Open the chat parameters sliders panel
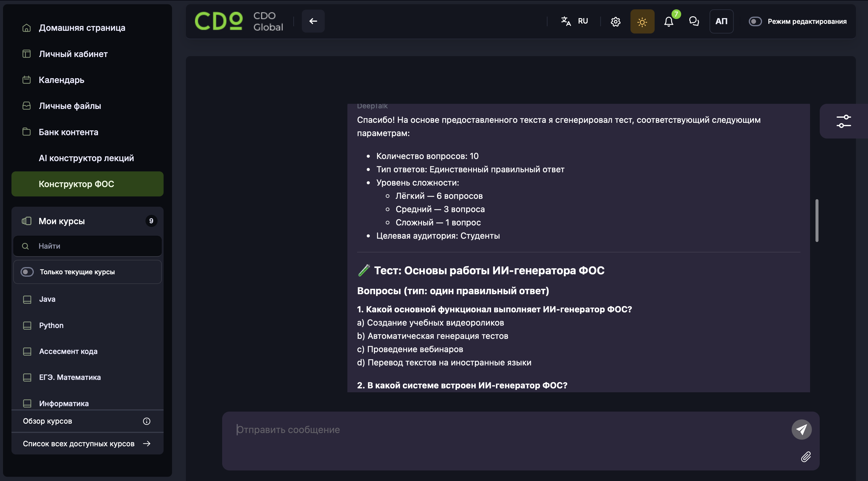This screenshot has width=868, height=481. (843, 121)
